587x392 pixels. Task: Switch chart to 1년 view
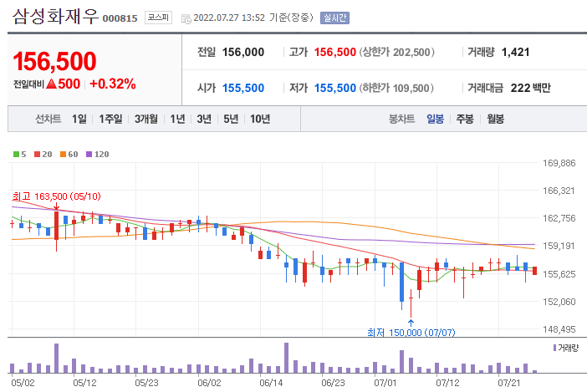pos(177,119)
